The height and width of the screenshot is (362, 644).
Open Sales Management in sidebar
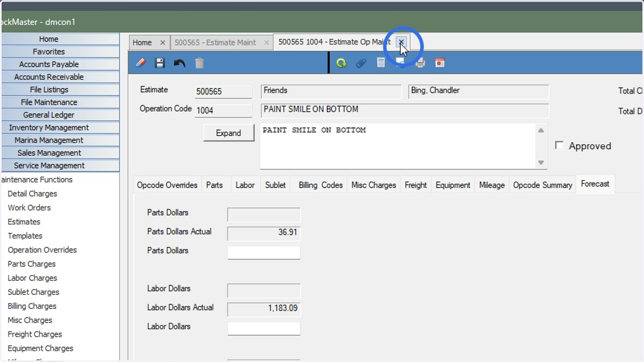pyautogui.click(x=60, y=153)
